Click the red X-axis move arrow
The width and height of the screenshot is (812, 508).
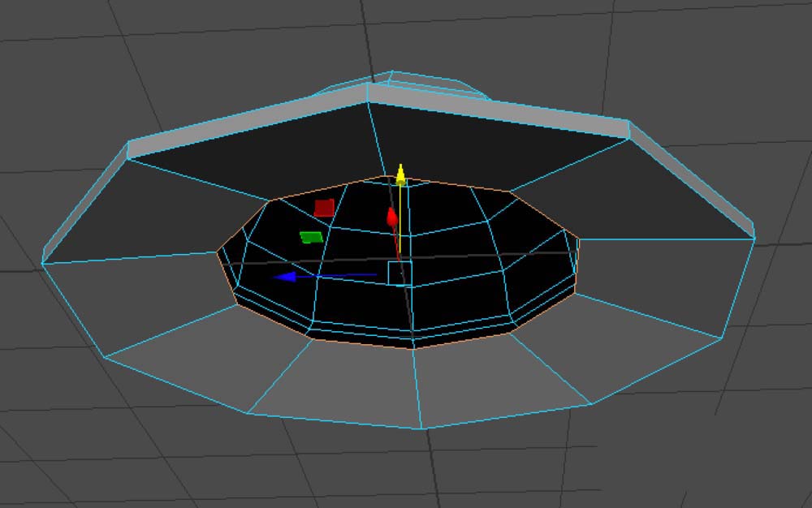[x=392, y=217]
